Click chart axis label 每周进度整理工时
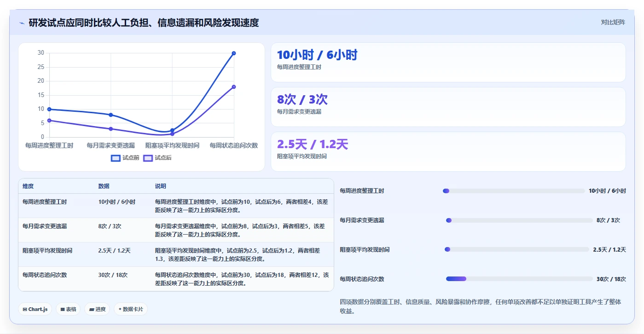Screen dimensions: 644x334 tap(49, 145)
